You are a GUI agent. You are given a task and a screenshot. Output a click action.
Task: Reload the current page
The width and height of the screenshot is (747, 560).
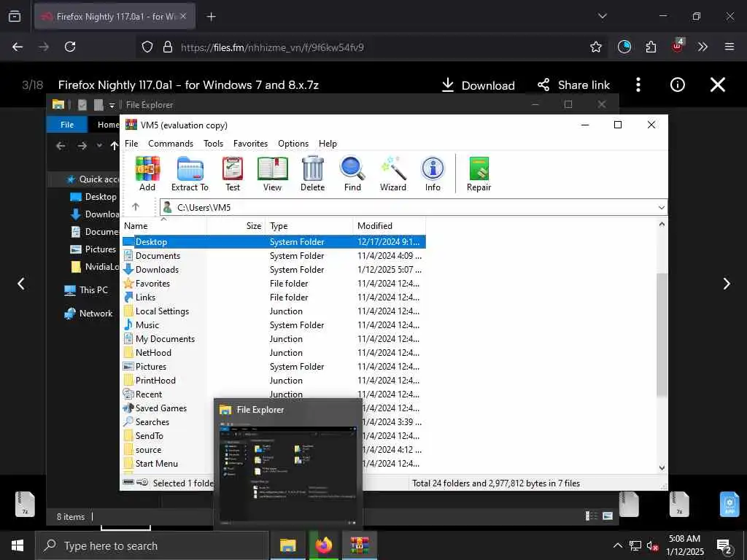(70, 47)
